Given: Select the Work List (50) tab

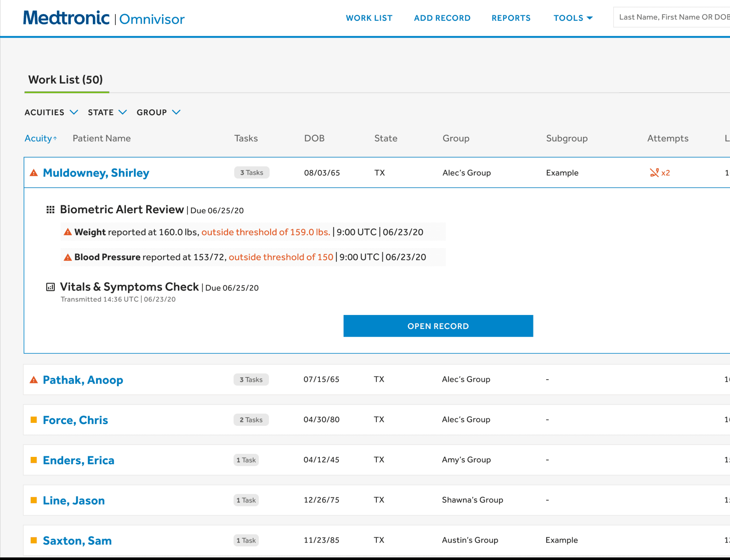Looking at the screenshot, I should pyautogui.click(x=66, y=79).
